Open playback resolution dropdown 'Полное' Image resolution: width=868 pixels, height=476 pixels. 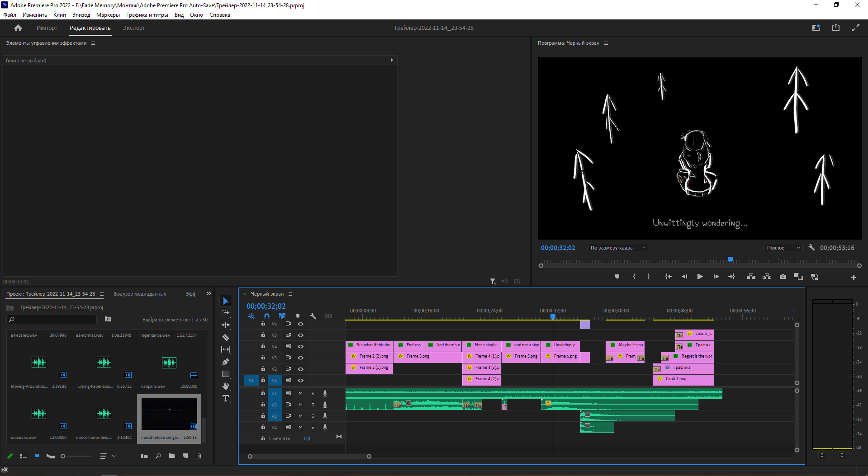783,248
